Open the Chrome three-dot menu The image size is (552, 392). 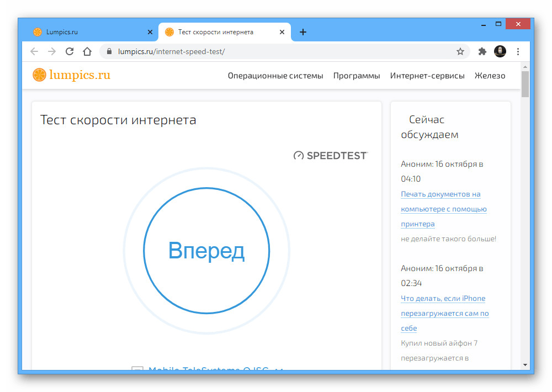pos(518,52)
